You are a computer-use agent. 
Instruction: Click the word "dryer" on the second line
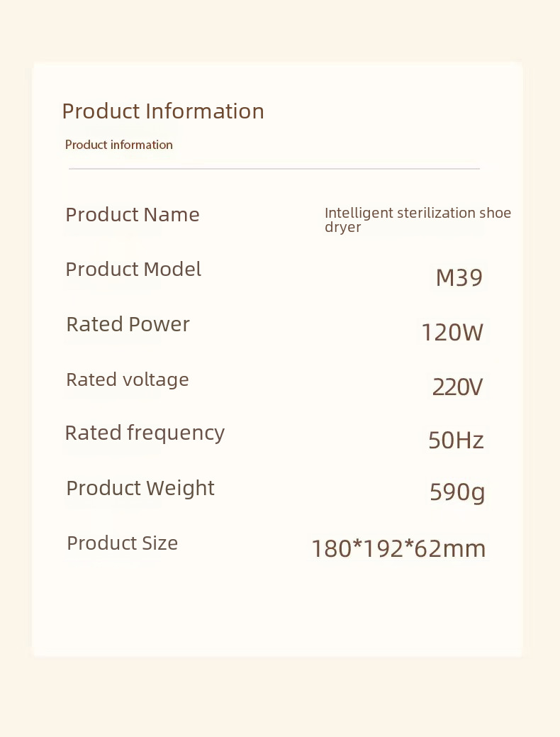[x=343, y=228]
